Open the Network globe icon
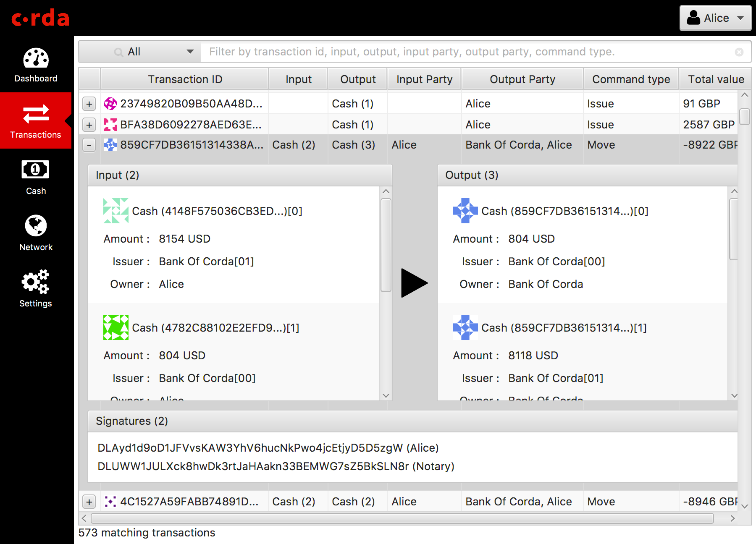Screen dimensions: 756x544 [x=36, y=225]
